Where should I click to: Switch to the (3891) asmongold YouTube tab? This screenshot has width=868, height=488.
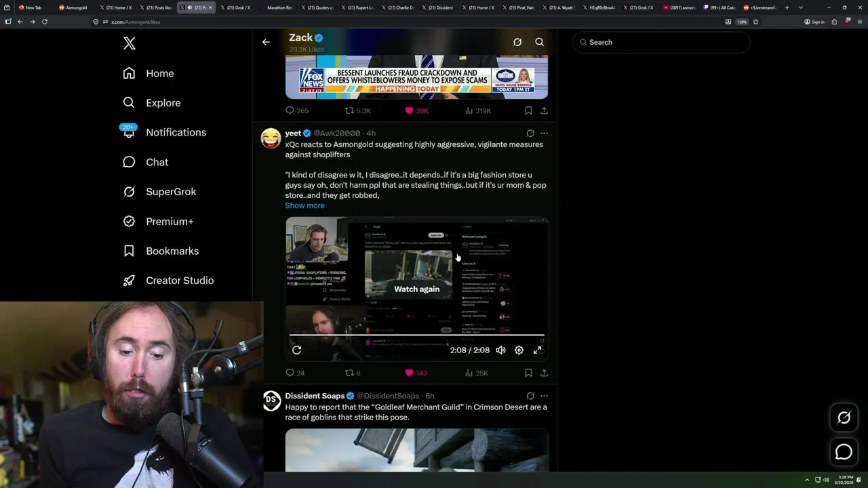[x=679, y=7]
